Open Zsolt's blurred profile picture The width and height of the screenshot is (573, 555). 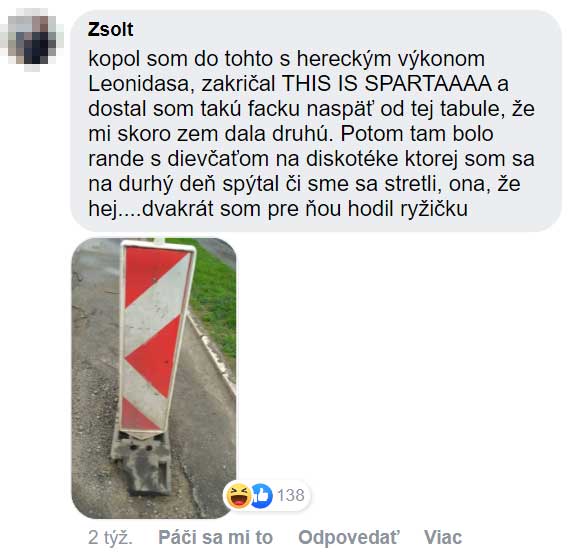tap(32, 39)
